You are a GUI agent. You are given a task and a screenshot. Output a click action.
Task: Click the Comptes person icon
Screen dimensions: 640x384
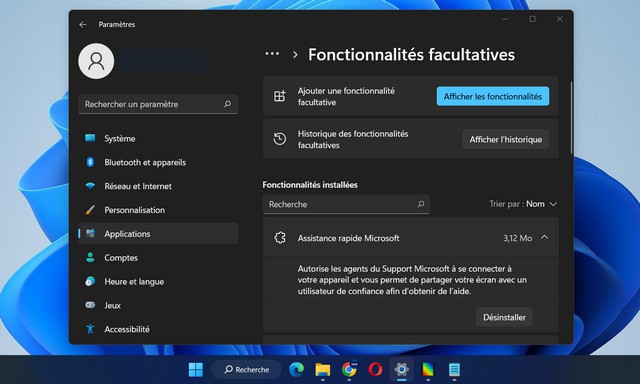(90, 257)
